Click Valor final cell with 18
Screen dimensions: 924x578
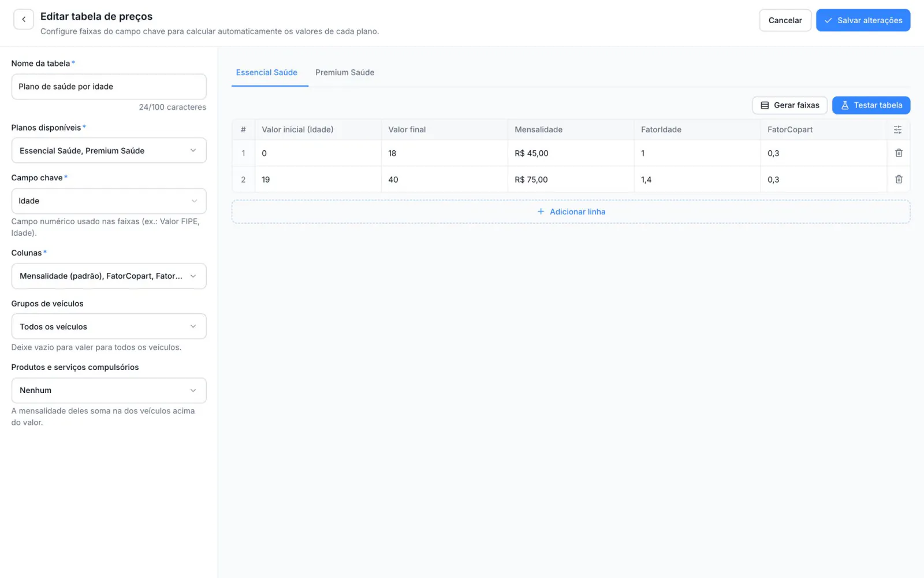(x=444, y=153)
